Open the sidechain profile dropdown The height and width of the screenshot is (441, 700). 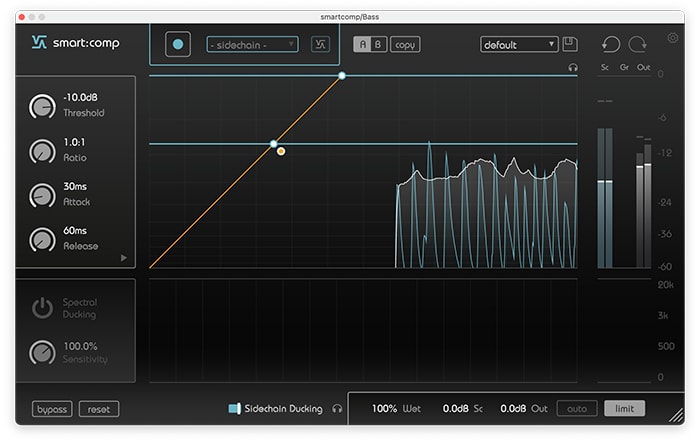tap(252, 45)
